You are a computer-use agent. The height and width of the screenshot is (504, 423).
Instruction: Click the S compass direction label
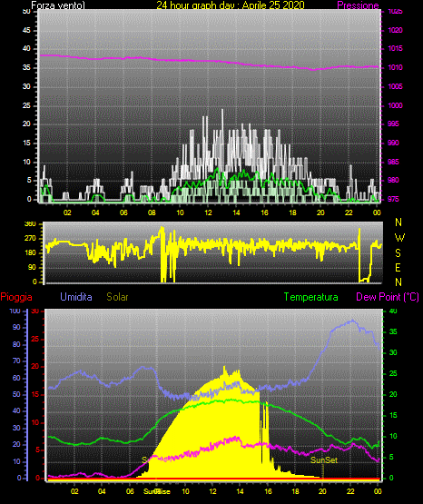coord(398,253)
